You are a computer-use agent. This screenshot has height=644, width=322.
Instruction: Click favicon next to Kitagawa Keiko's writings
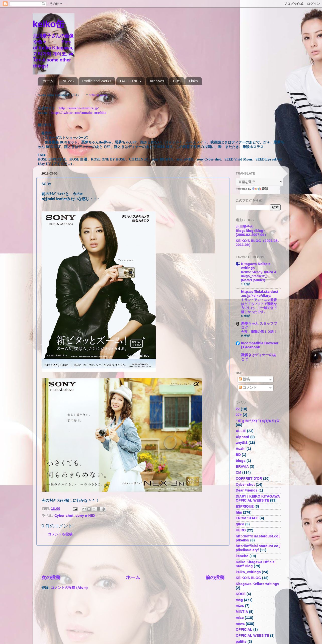tap(238, 264)
